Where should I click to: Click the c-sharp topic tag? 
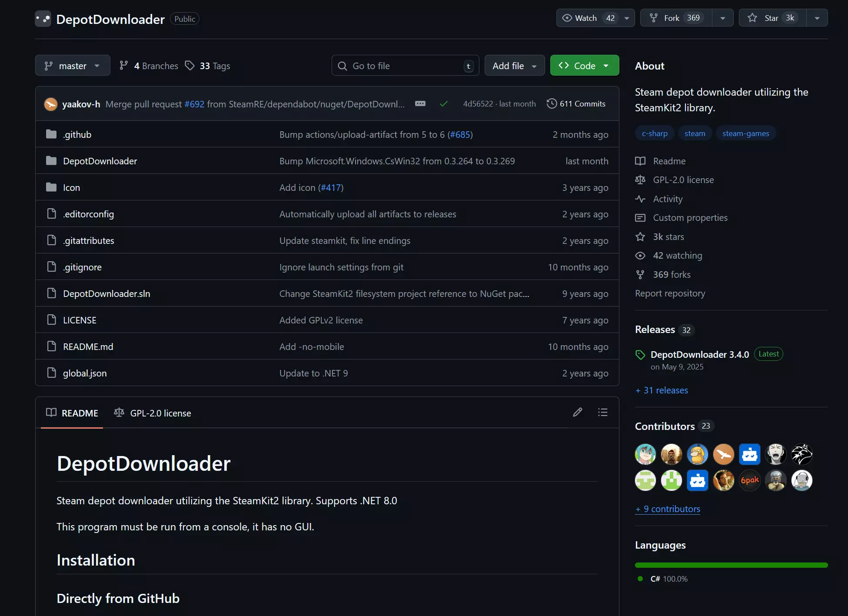tap(654, 133)
